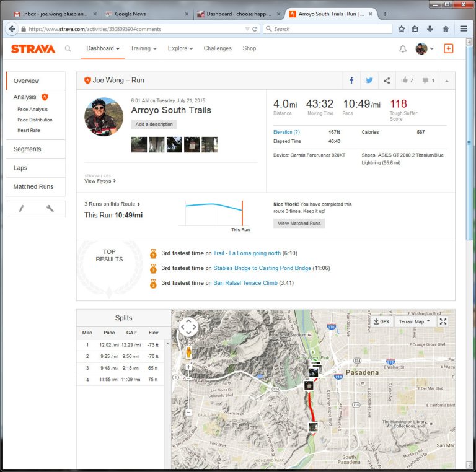
Task: Open the first activity photo thumbnail
Action: pyautogui.click(x=139, y=144)
